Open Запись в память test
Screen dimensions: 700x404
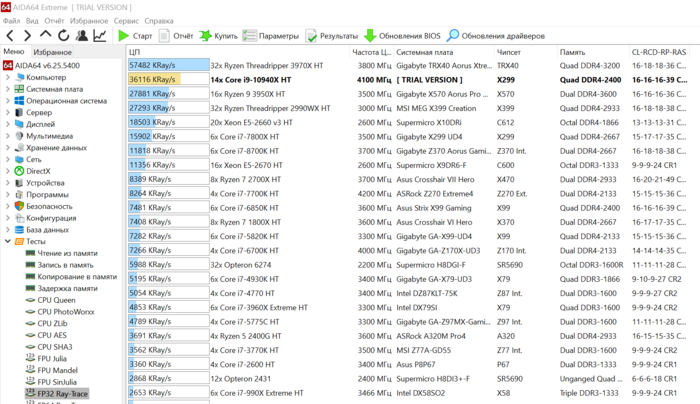[x=59, y=265]
